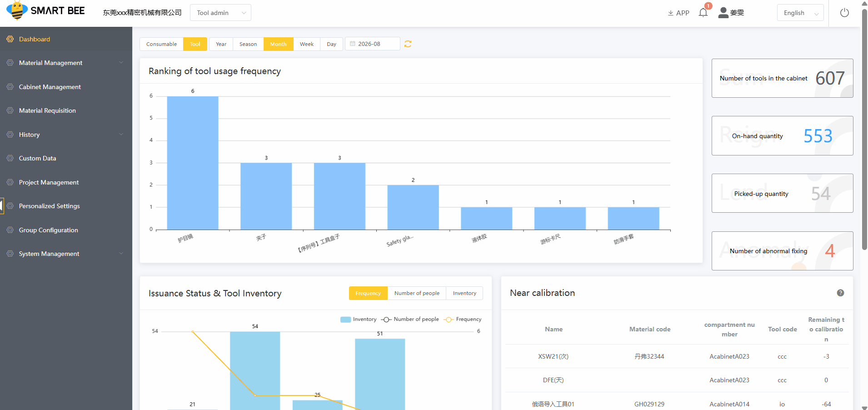
Task: Open the notification bell
Action: [703, 12]
